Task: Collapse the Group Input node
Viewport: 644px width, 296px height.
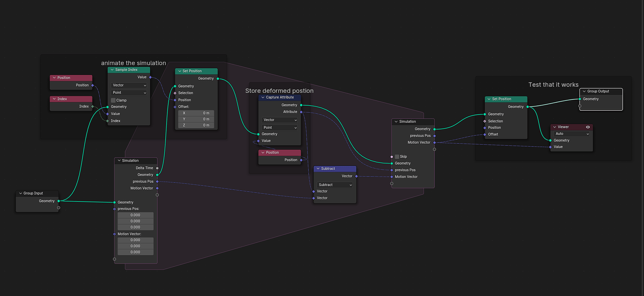Action: click(x=21, y=193)
